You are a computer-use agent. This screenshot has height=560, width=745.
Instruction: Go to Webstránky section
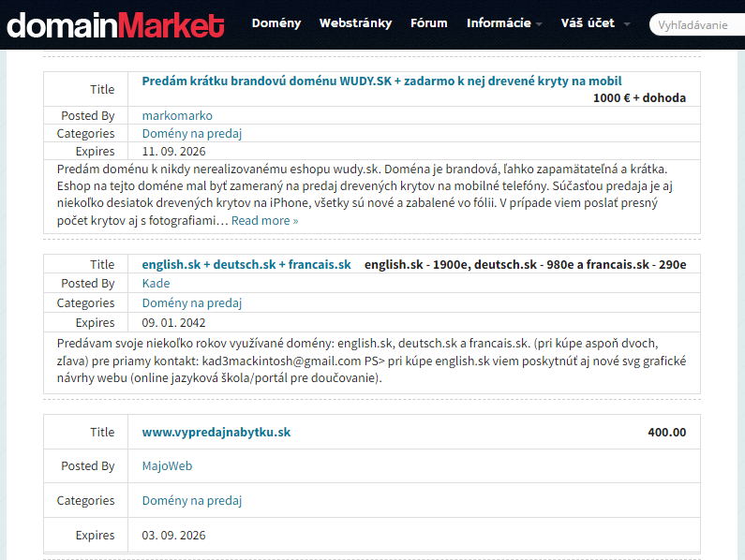(x=355, y=23)
